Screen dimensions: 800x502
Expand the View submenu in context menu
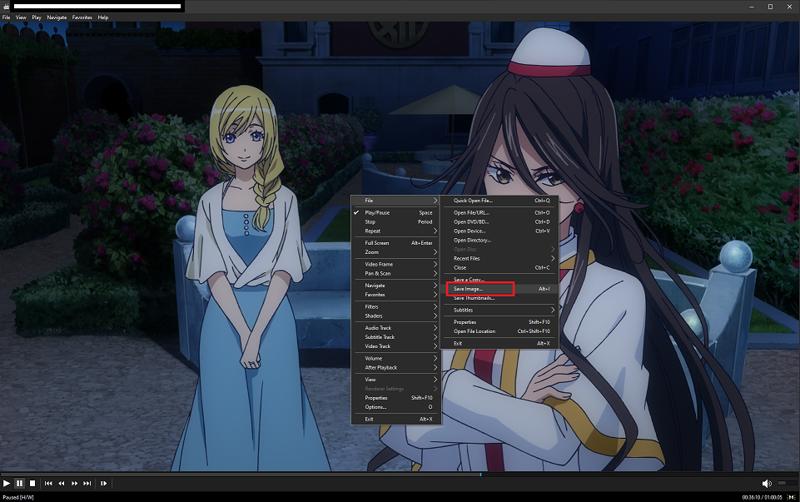396,380
